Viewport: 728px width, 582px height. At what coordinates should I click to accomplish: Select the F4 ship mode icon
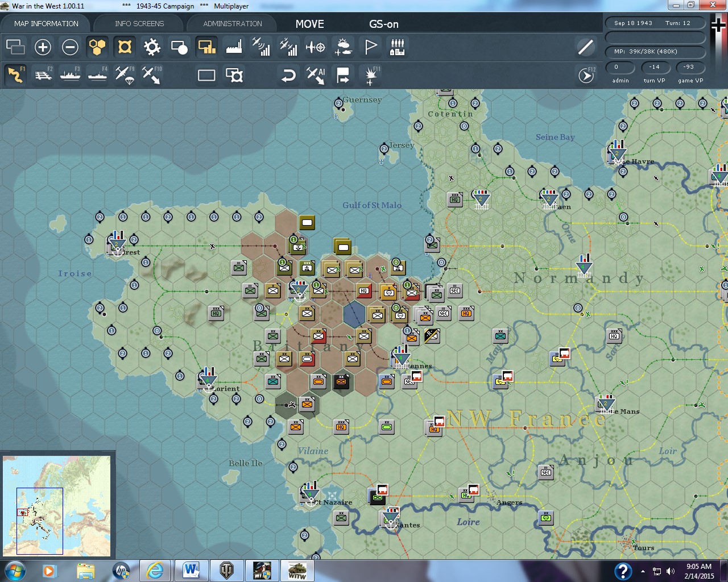click(x=97, y=75)
